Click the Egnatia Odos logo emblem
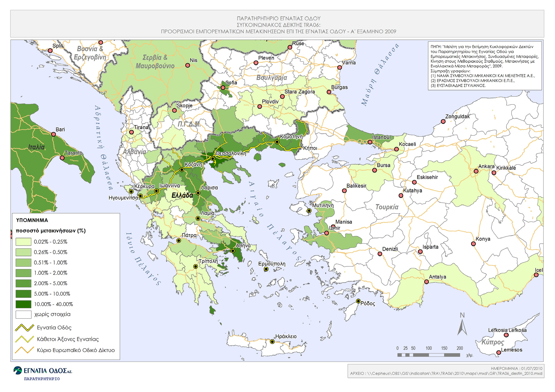The image size is (555, 392). [x=18, y=370]
